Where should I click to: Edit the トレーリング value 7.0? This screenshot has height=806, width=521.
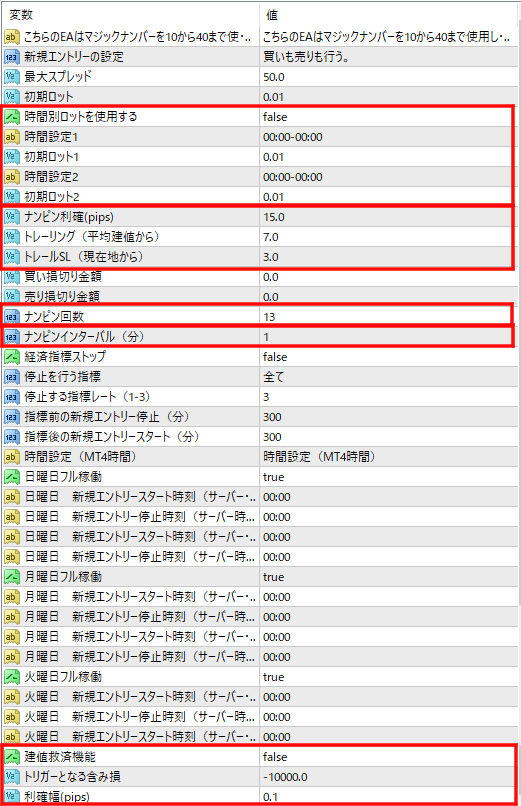pos(271,237)
